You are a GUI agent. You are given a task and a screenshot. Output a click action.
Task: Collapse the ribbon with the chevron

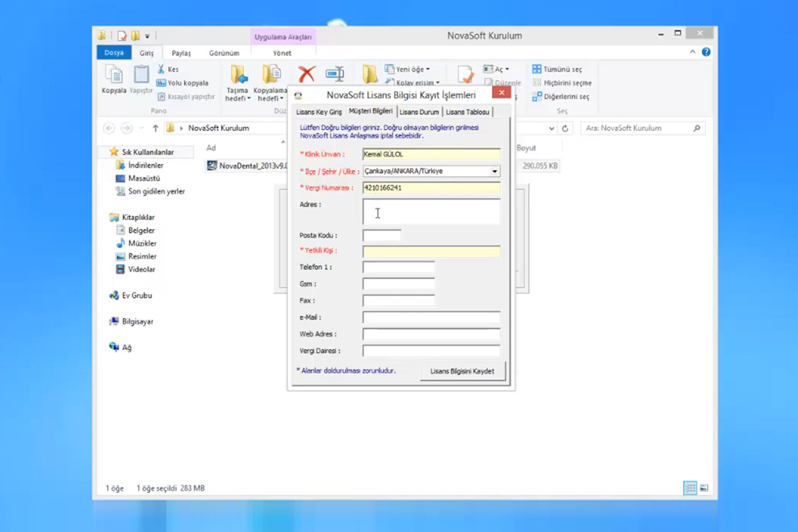pos(692,52)
